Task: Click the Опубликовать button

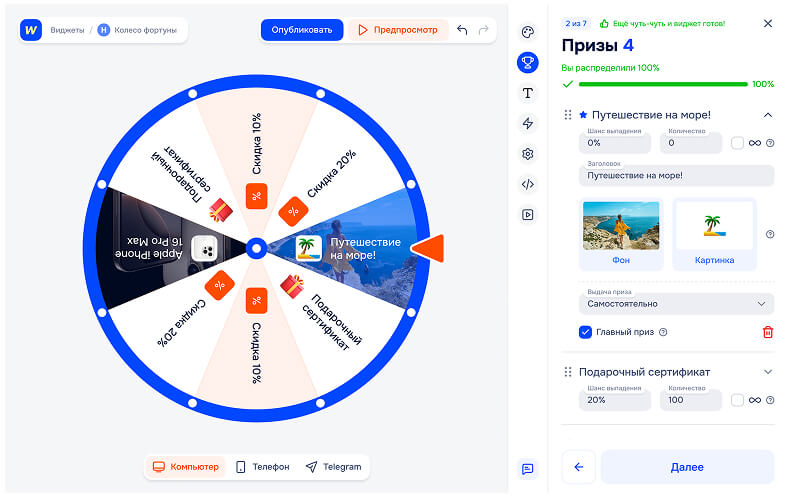Action: 302,30
